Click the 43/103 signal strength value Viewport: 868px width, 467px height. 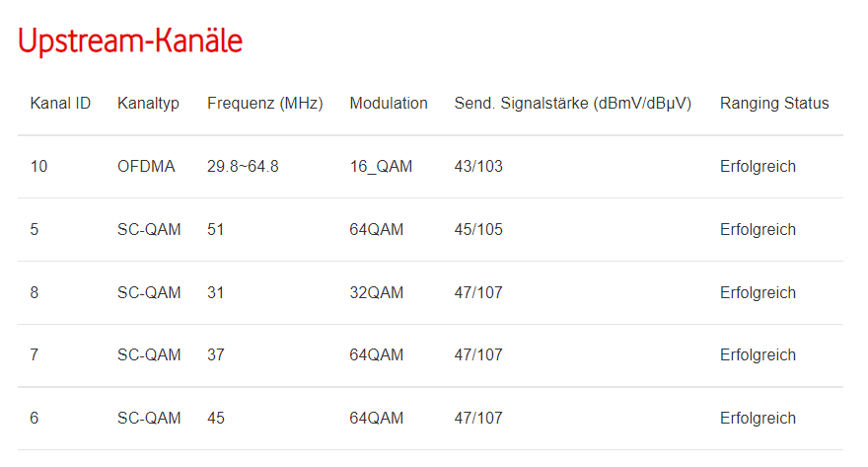pos(478,167)
